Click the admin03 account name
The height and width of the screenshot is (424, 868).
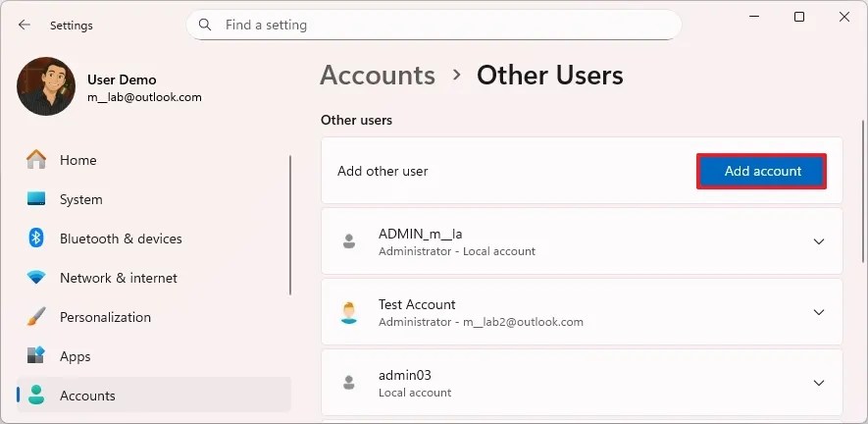click(405, 375)
